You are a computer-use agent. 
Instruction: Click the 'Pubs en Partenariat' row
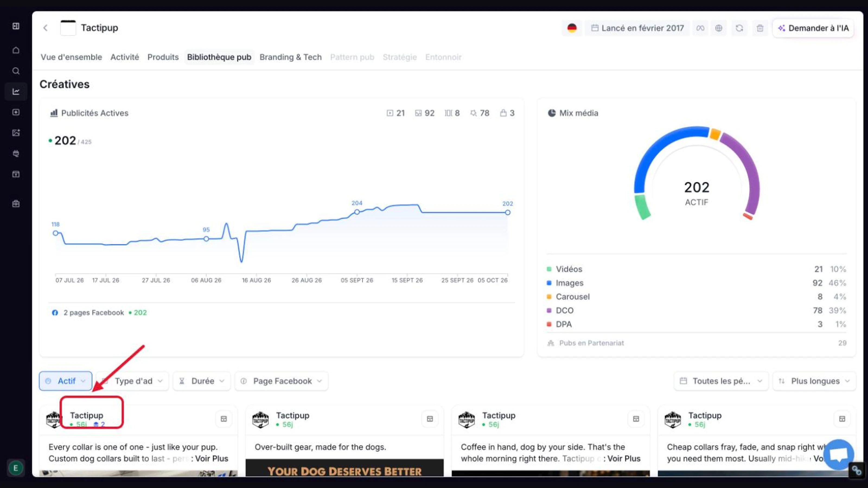pyautogui.click(x=697, y=343)
